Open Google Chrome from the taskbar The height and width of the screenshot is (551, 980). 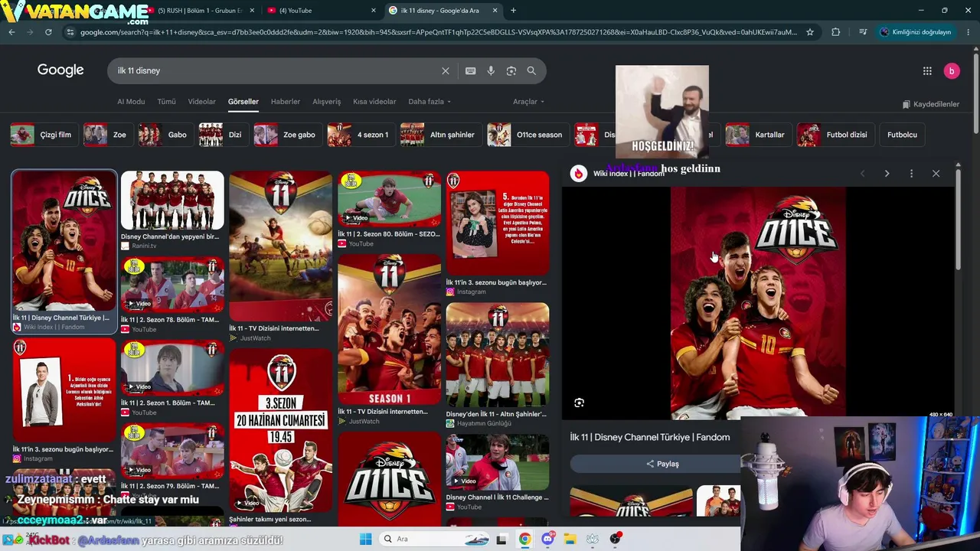click(524, 539)
